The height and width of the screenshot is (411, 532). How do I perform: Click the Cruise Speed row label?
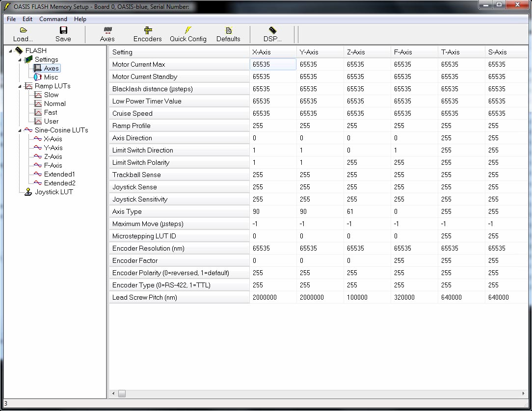[179, 114]
